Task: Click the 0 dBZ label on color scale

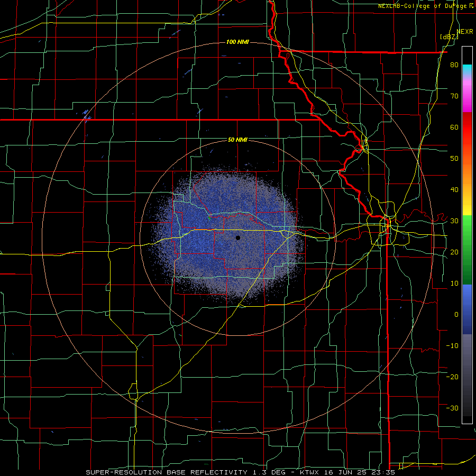Action: click(x=456, y=315)
